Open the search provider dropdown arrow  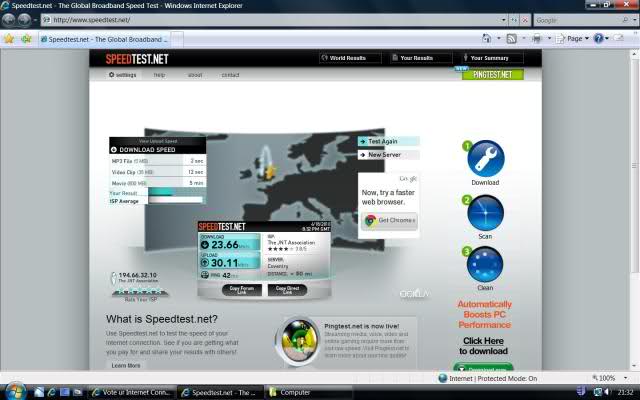(635, 20)
